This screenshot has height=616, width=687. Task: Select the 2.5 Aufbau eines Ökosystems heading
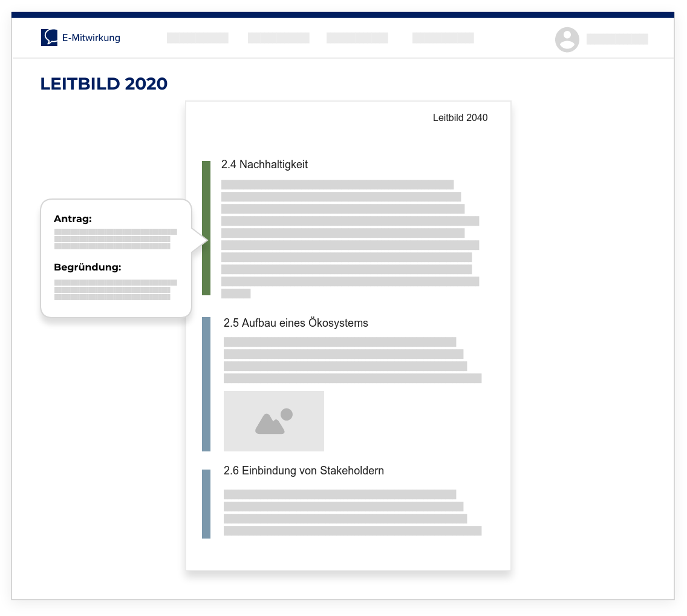coord(295,323)
